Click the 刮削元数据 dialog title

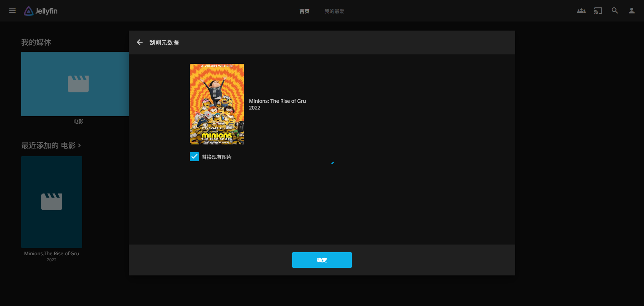point(164,43)
